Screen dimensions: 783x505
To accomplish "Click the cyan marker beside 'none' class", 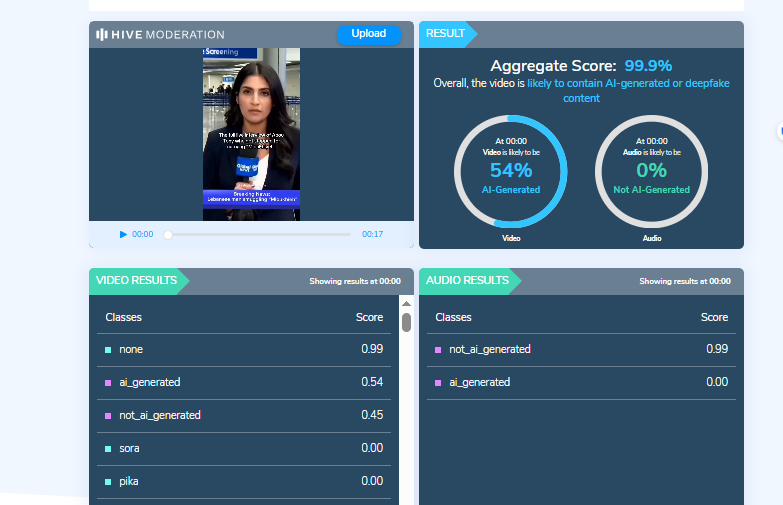I will [x=108, y=350].
